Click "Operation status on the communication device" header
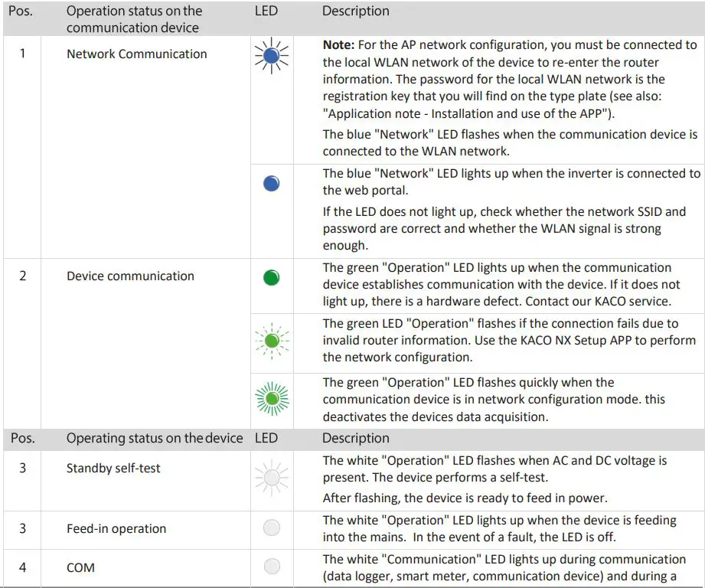Viewport: 705px width, 588px height. [x=134, y=19]
